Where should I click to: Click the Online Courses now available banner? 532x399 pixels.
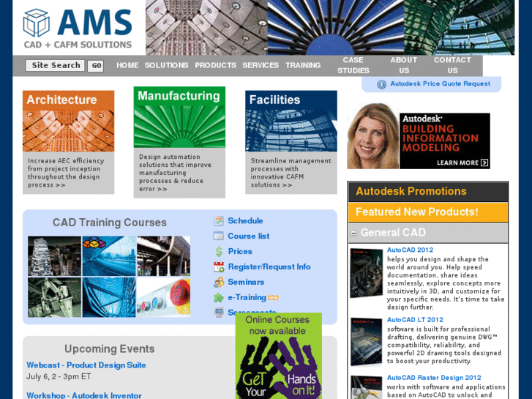click(279, 356)
